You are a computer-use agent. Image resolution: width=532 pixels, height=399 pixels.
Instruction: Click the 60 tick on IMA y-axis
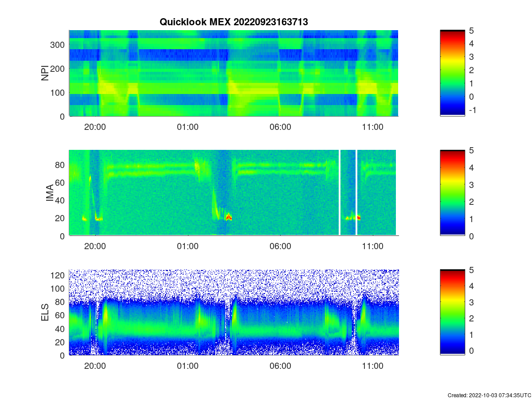pos(61,182)
